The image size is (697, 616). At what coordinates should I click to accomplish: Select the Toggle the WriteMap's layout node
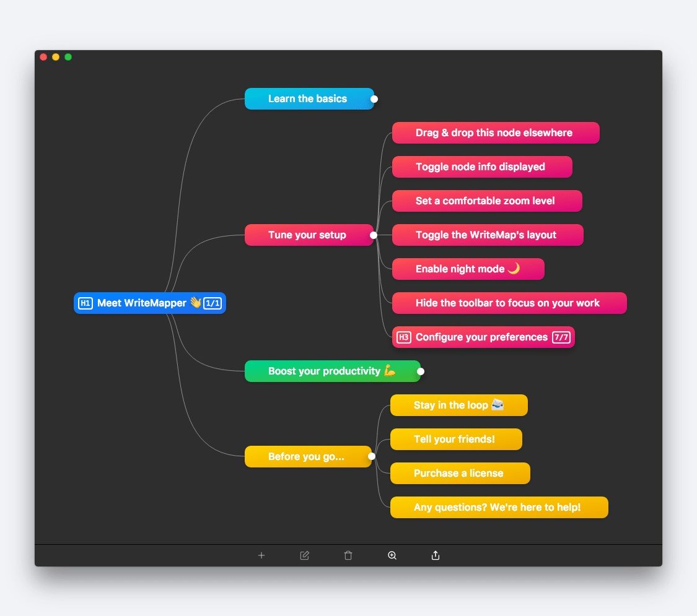click(x=488, y=235)
